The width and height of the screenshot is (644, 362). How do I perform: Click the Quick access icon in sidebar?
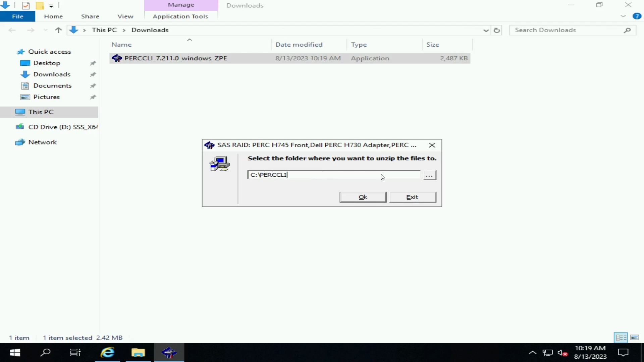[21, 51]
